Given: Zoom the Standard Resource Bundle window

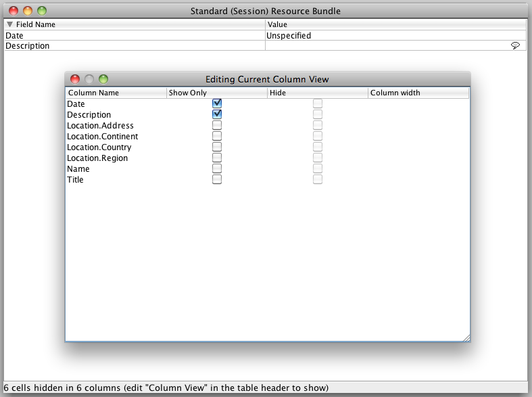Looking at the screenshot, I should tap(42, 11).
